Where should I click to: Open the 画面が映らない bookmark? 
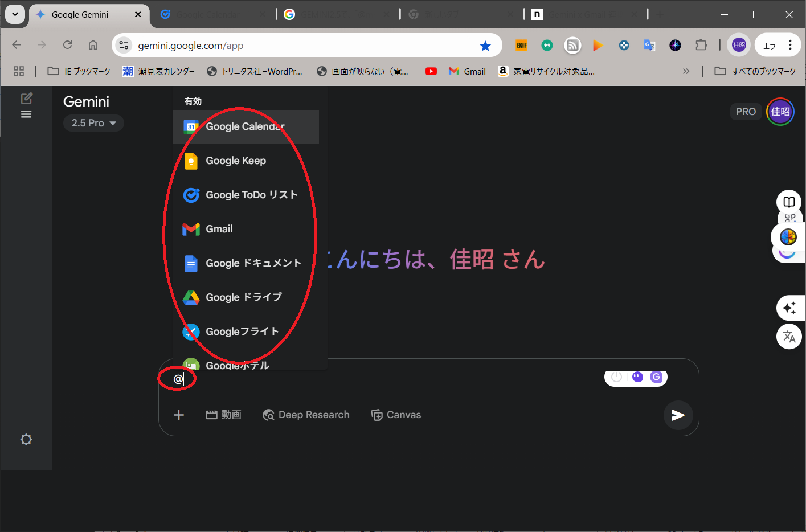(363, 71)
